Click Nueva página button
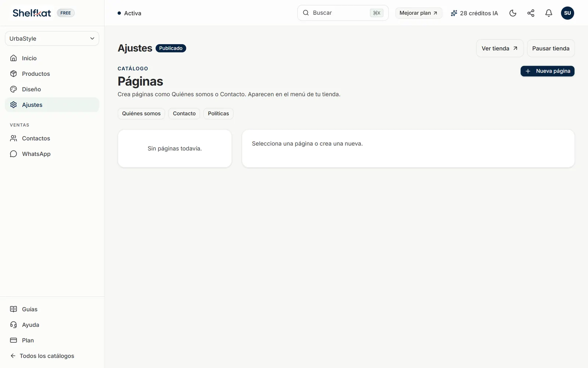Viewport: 588px width, 368px height. click(x=547, y=71)
